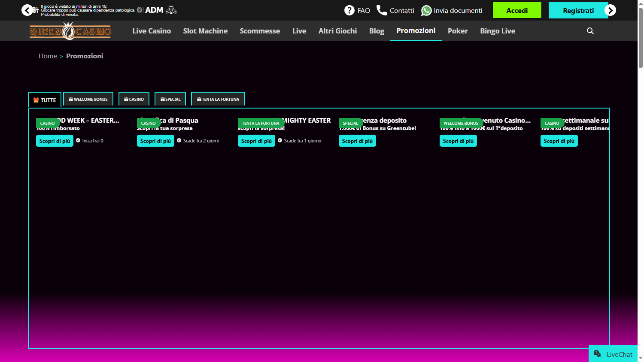This screenshot has width=644, height=362.
Task: Click Scopri di più for the MIGHTY EASTER promo
Action: point(256,141)
